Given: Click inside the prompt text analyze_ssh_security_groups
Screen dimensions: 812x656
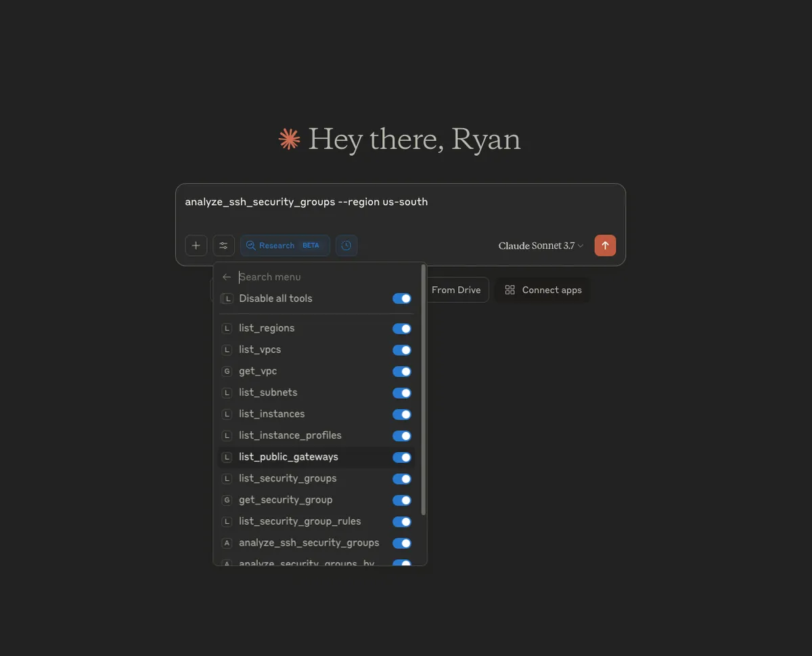Looking at the screenshot, I should click(260, 202).
